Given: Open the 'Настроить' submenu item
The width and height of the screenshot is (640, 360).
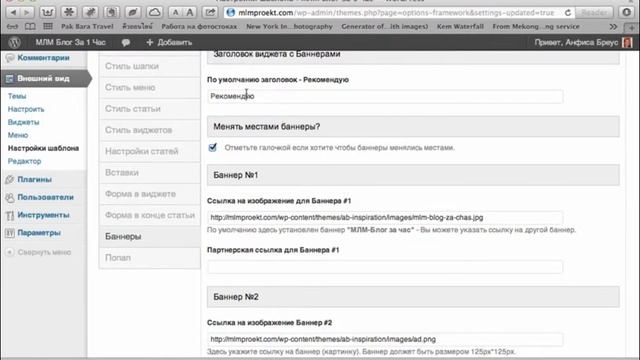Looking at the screenshot, I should coord(26,109).
